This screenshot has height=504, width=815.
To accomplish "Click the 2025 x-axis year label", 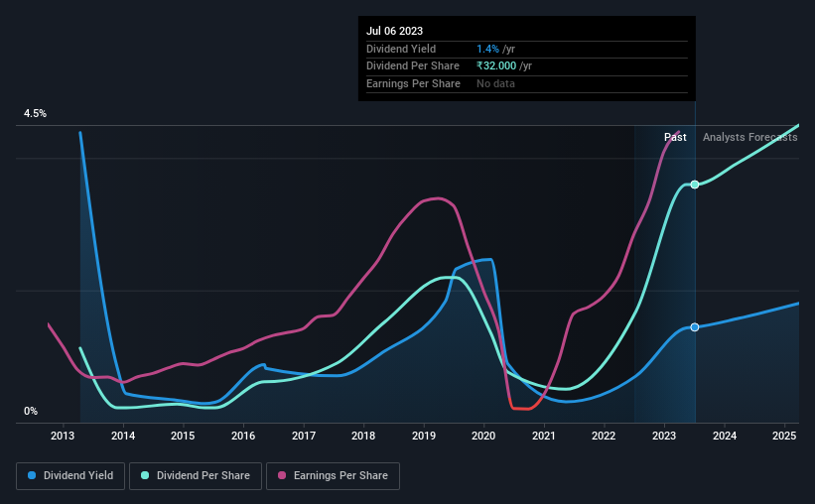I will coord(784,436).
